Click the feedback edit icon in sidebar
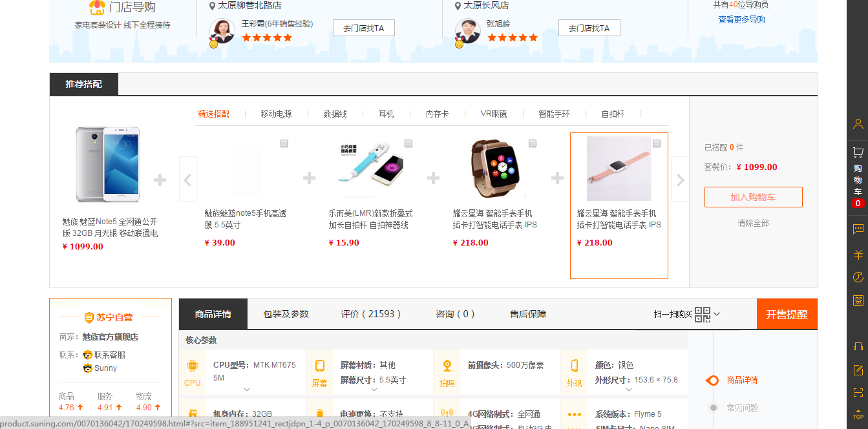This screenshot has height=429, width=868. pos(858,370)
